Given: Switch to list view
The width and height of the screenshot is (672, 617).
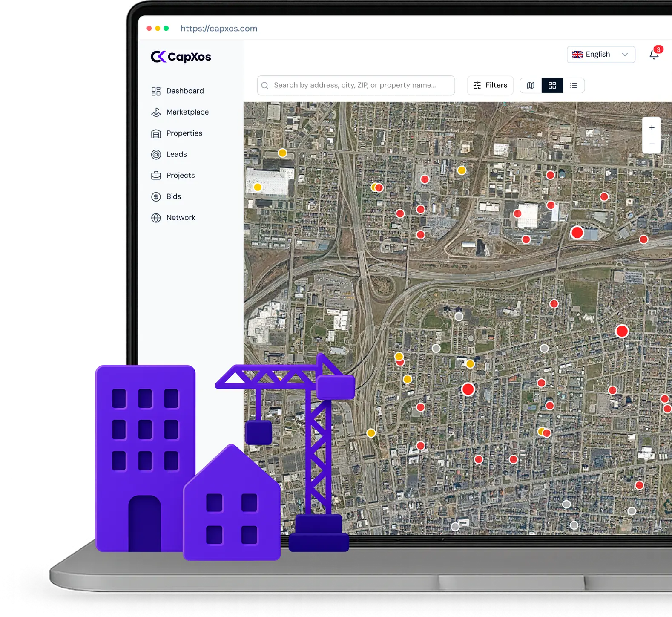Looking at the screenshot, I should 574,86.
